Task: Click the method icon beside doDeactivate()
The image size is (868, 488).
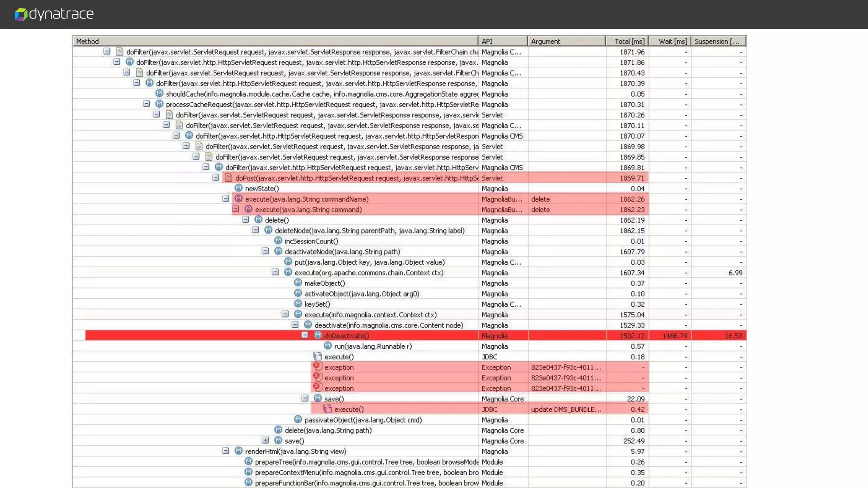Action: [x=318, y=335]
